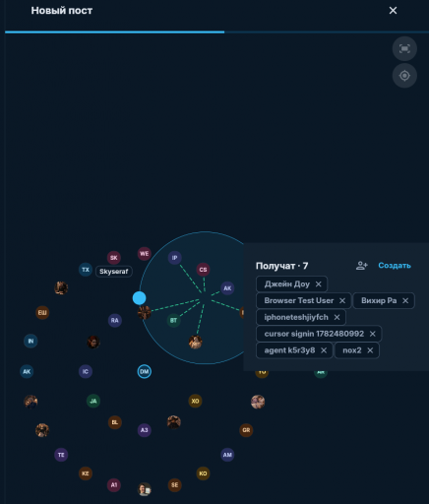
Task: Click the Джейн Доу chip name
Action: (x=287, y=284)
